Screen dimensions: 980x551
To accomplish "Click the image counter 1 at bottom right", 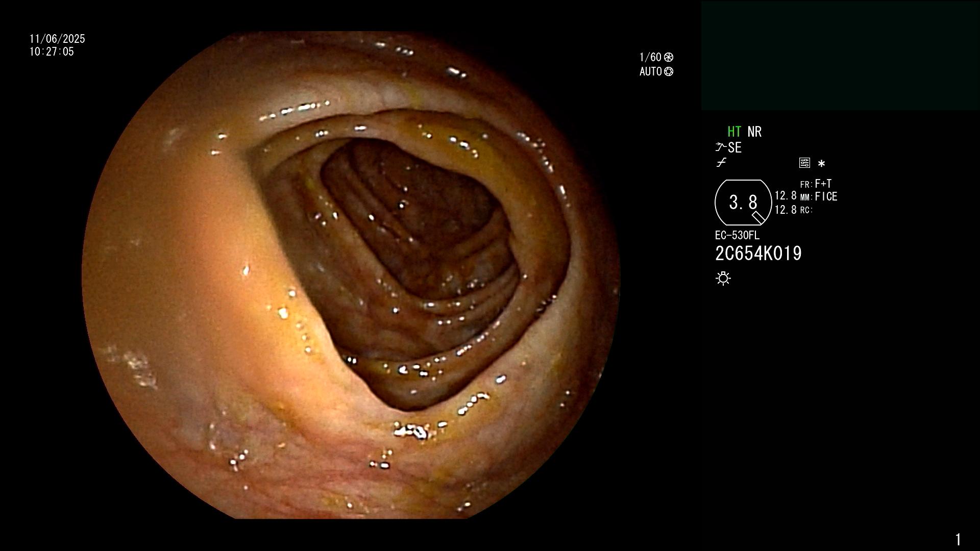I will pos(958,539).
